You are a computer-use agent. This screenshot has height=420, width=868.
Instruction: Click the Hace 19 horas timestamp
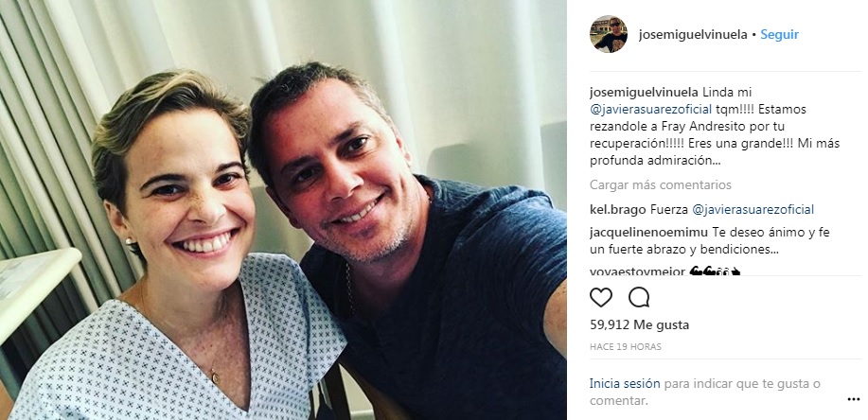click(x=626, y=347)
